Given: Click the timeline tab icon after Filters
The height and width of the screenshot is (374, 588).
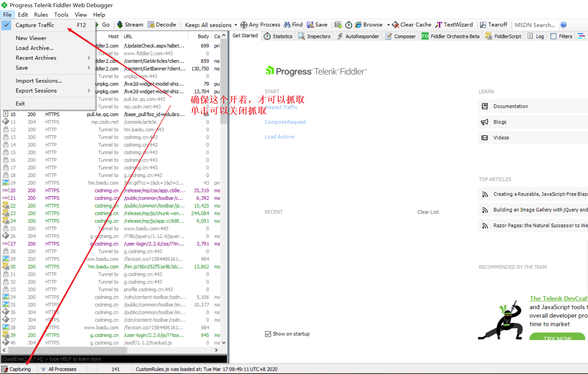Looking at the screenshot, I should [x=581, y=36].
